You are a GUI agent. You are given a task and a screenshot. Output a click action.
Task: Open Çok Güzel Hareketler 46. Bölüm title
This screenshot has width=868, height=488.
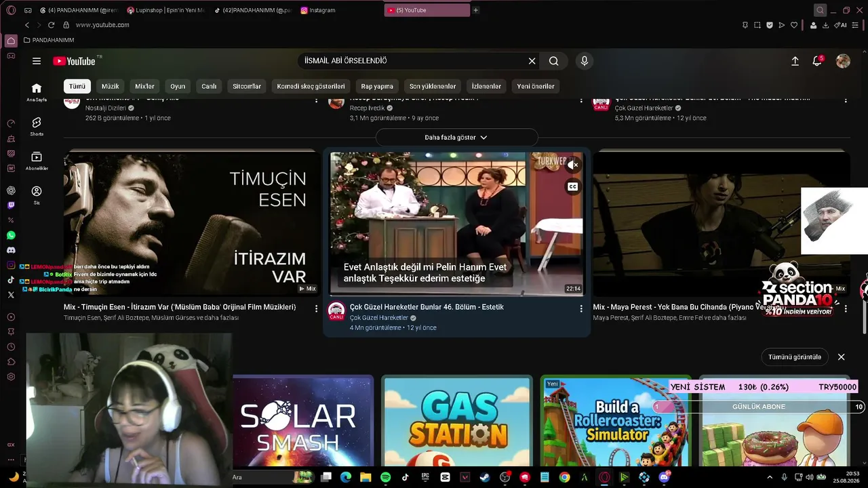[x=427, y=307]
